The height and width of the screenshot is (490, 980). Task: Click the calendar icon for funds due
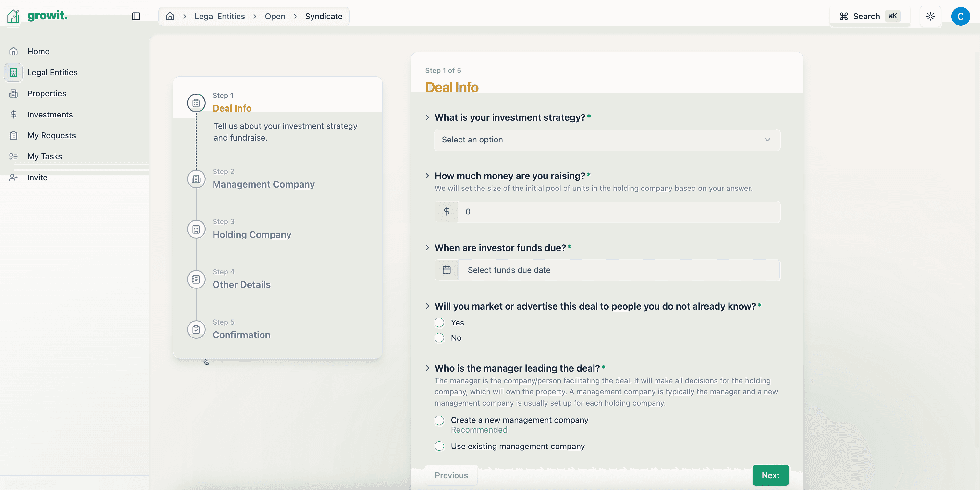pyautogui.click(x=447, y=270)
